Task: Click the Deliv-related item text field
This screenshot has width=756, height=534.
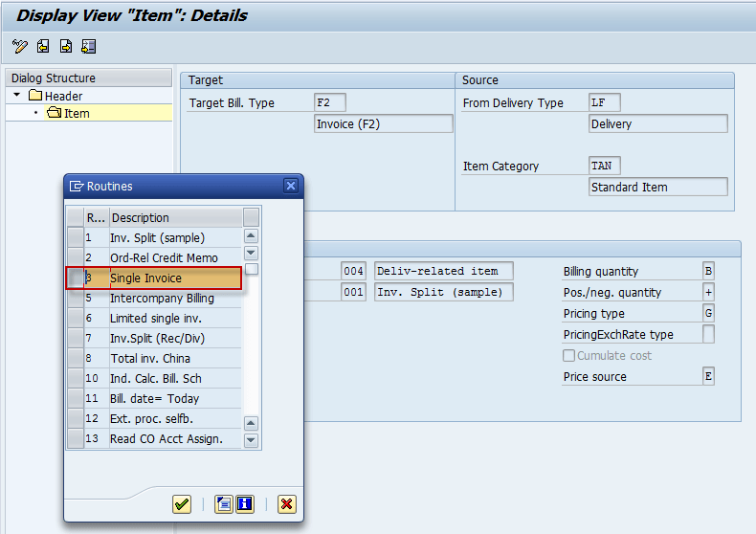Action: (444, 271)
